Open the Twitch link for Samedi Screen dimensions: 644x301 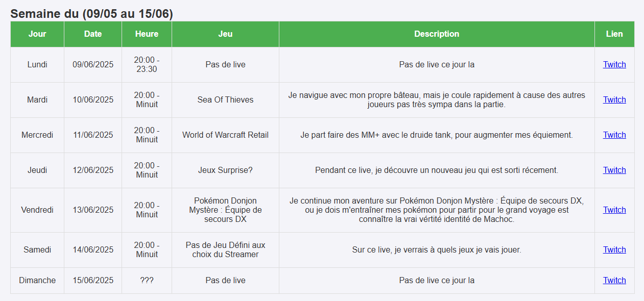[x=614, y=249]
